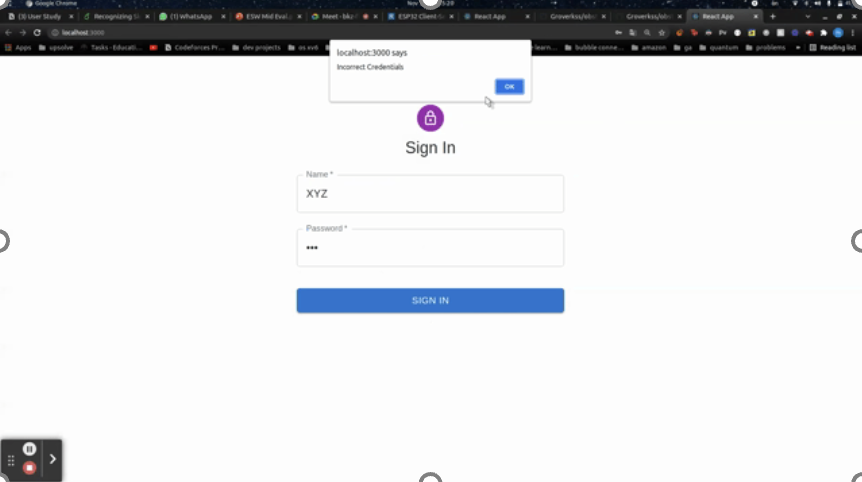The height and width of the screenshot is (482, 862).
Task: Switch to the User Study tab
Action: (x=38, y=16)
